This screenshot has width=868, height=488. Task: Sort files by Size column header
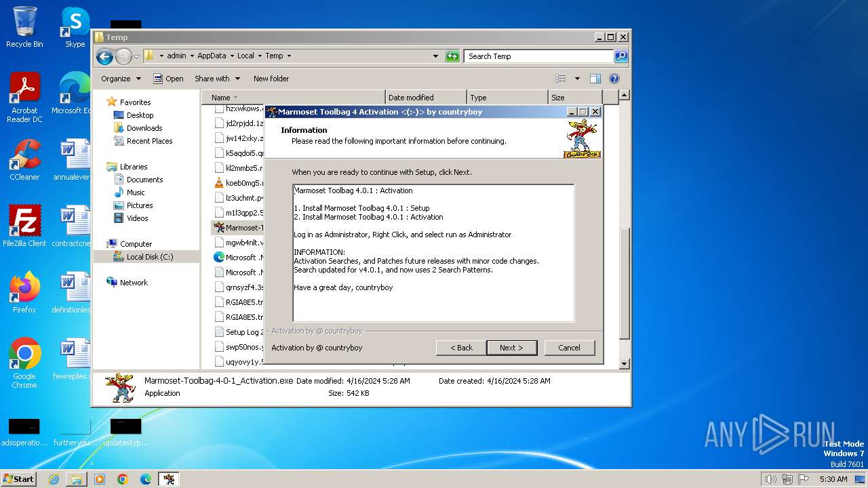(576, 98)
